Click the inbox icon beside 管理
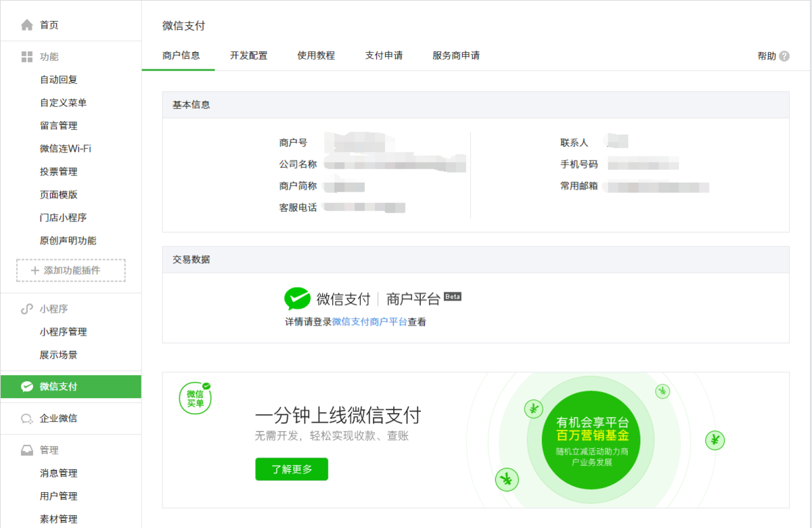The image size is (812, 528). tap(27, 450)
